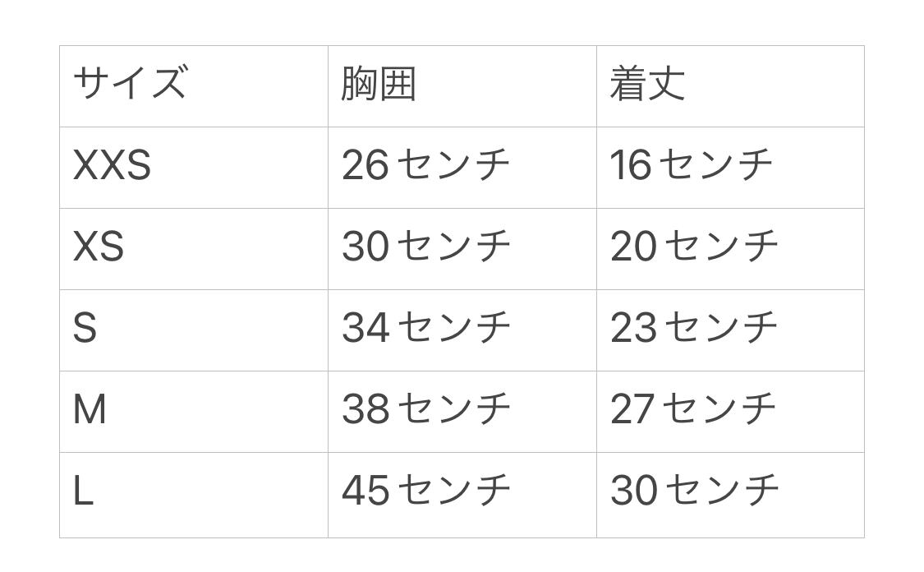
Task: Click the 胸囲 column header
Action: [x=379, y=84]
